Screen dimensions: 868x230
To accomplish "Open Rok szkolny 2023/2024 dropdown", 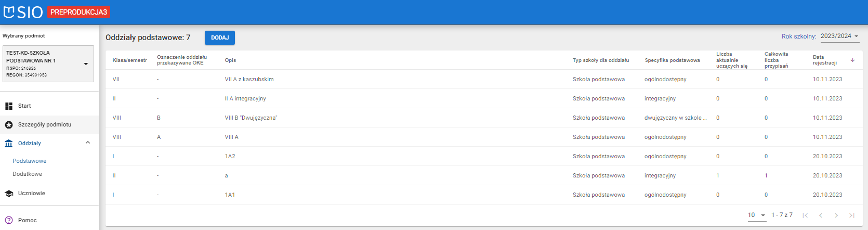I will (x=839, y=36).
